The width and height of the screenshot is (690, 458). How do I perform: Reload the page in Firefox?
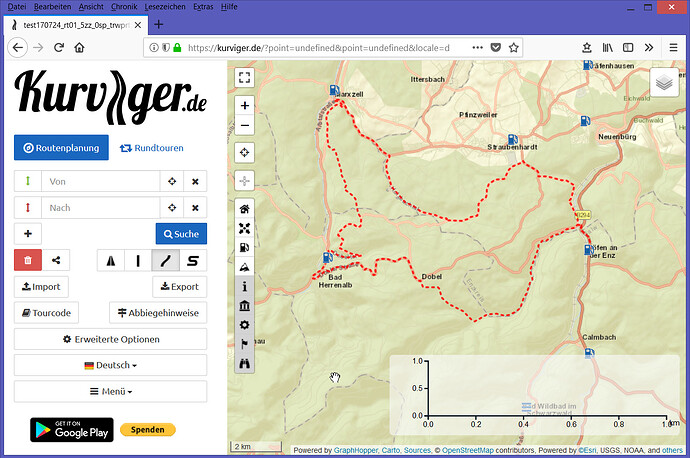(x=59, y=48)
